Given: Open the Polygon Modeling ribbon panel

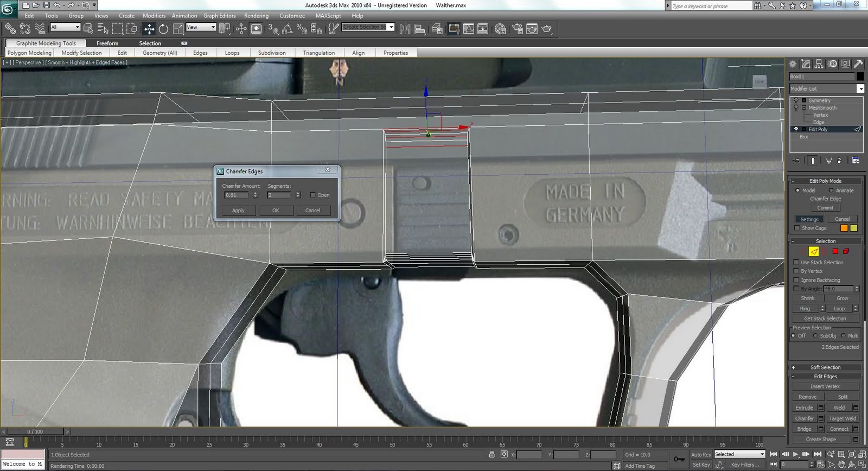Looking at the screenshot, I should pos(29,53).
